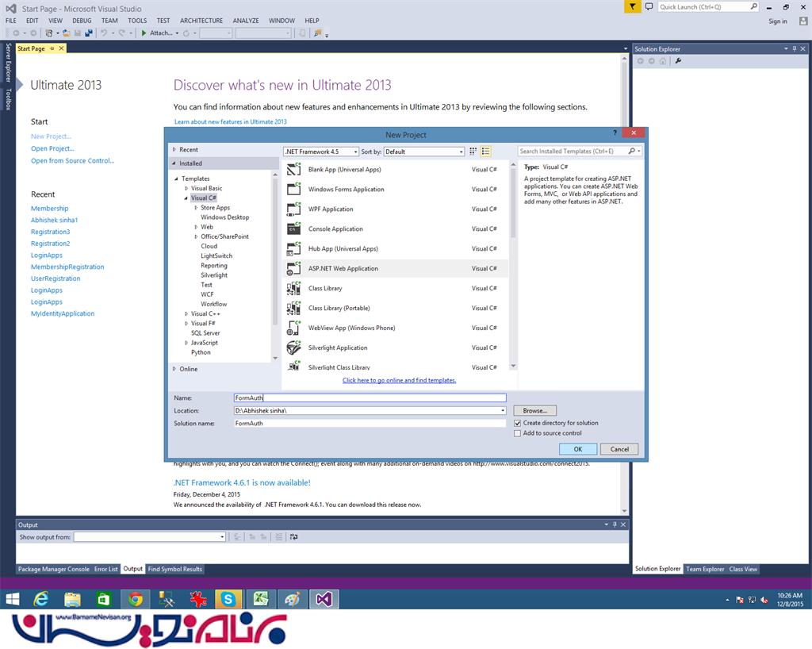The height and width of the screenshot is (649, 812).
Task: Open the Location path dropdown
Action: [x=502, y=411]
